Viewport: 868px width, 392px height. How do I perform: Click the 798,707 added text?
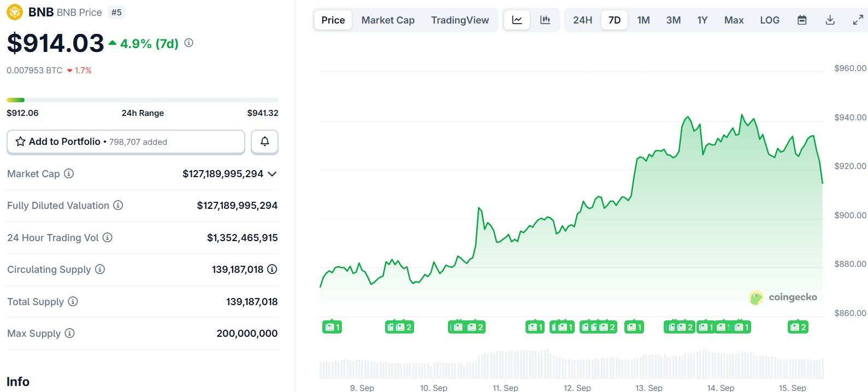pos(138,142)
